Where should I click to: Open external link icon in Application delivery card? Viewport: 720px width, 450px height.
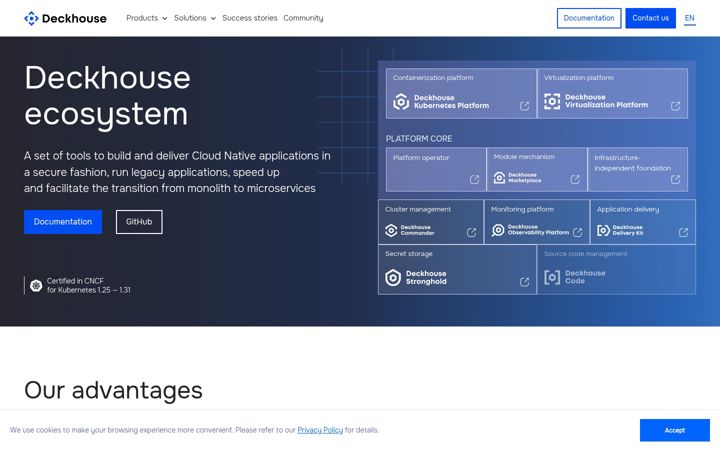point(684,232)
